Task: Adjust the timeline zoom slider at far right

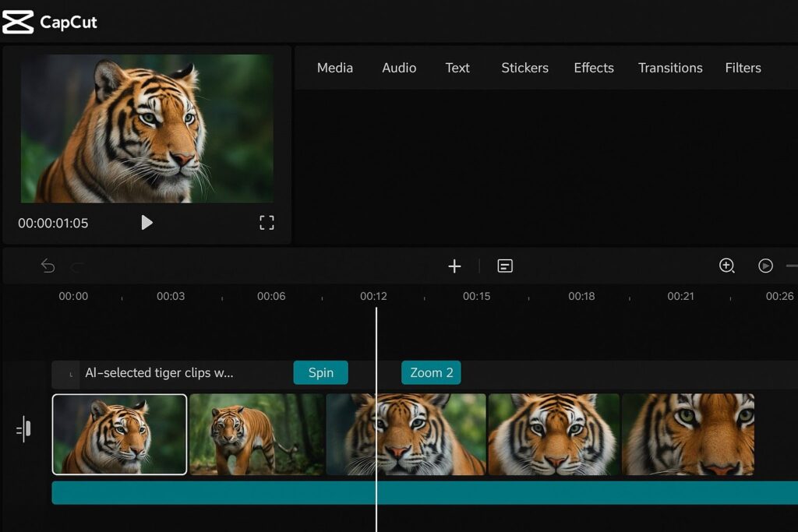Action: [x=793, y=266]
